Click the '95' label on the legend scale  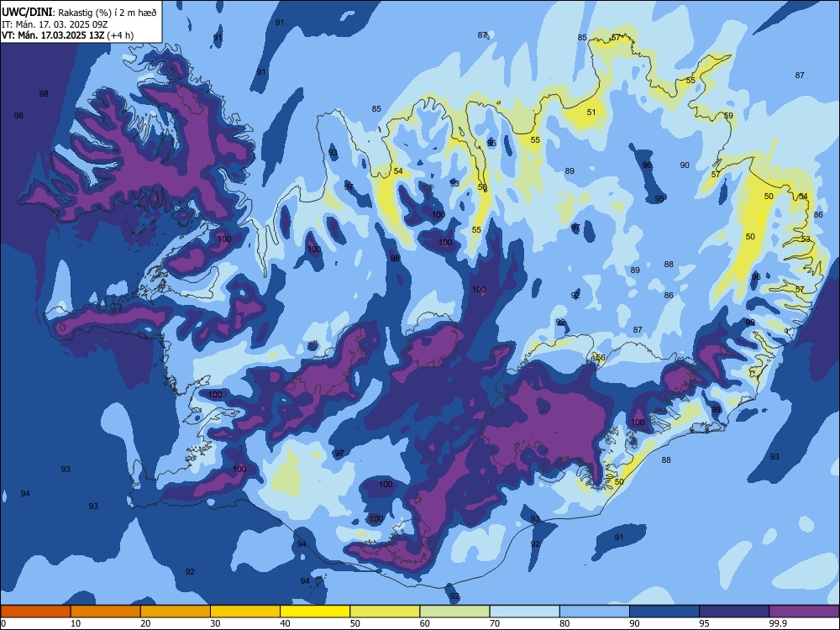click(x=704, y=623)
